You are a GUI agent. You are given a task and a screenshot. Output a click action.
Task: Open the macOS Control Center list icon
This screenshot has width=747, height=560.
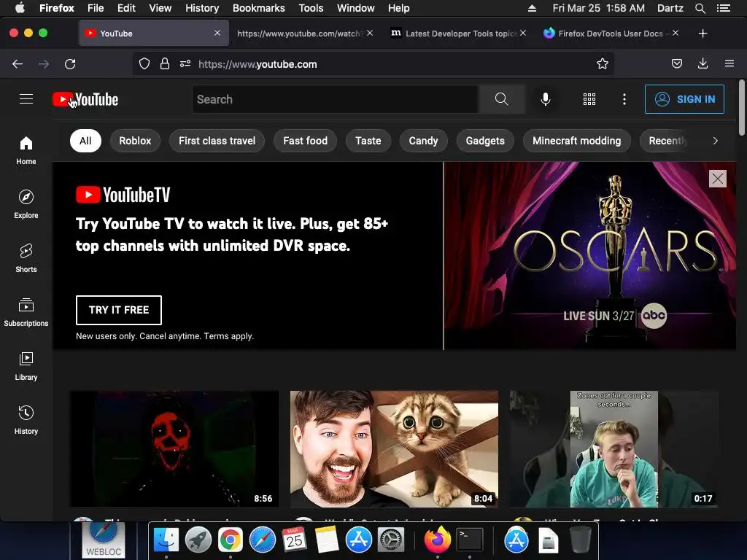click(723, 8)
